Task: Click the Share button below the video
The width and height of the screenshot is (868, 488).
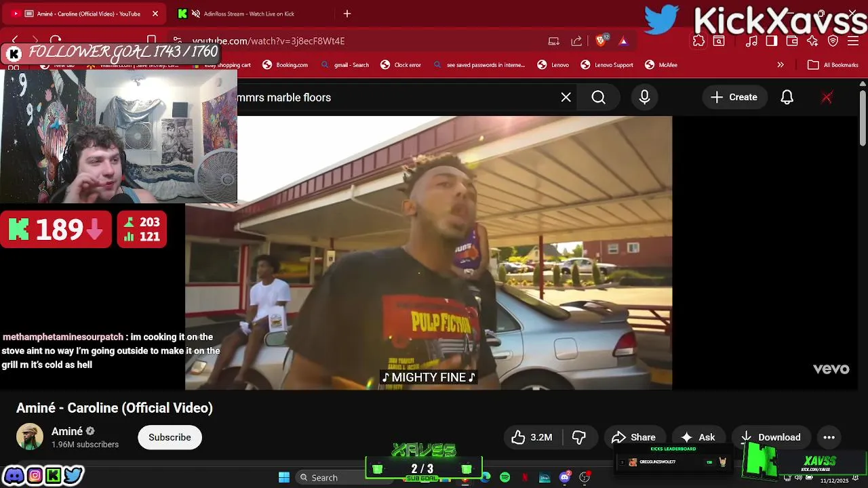Action: point(633,437)
